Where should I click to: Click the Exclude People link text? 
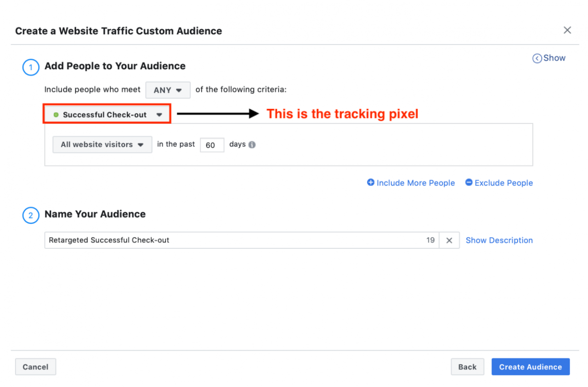point(503,183)
